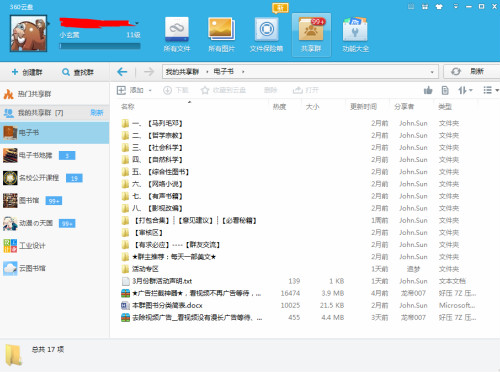
Task: Select 电子书地摊 group in sidebar
Action: pos(54,155)
